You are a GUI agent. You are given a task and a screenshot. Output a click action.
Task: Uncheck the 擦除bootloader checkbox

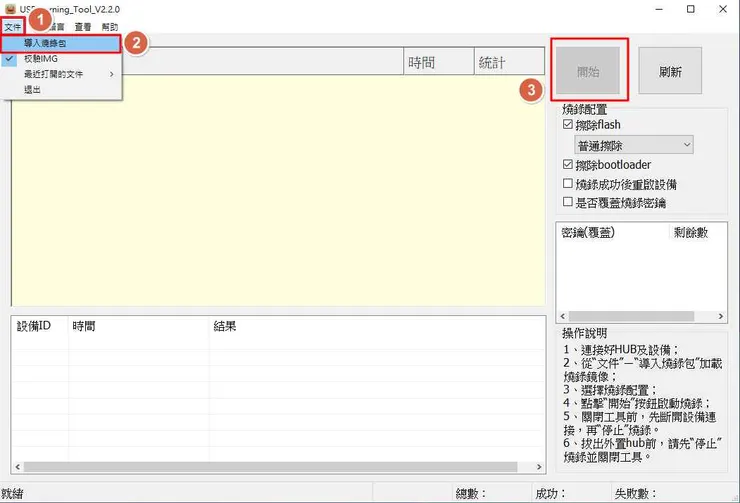point(568,165)
